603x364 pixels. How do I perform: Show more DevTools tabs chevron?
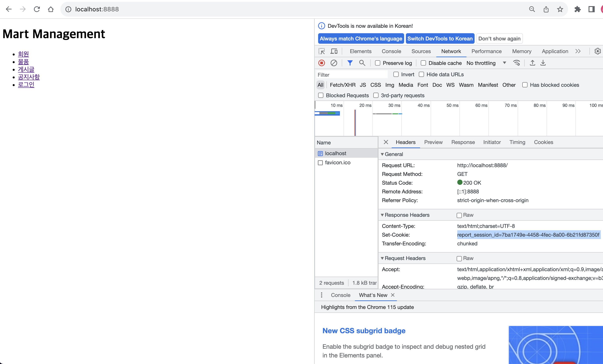point(578,51)
